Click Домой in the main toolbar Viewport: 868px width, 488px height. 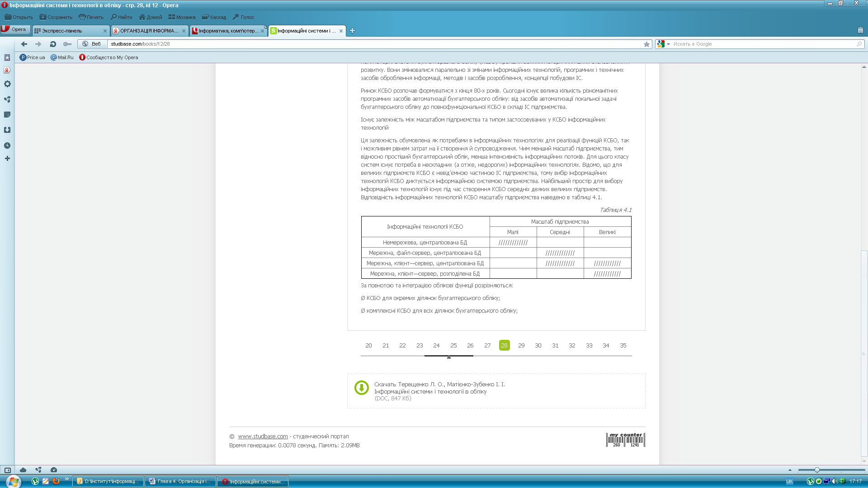pyautogui.click(x=150, y=17)
